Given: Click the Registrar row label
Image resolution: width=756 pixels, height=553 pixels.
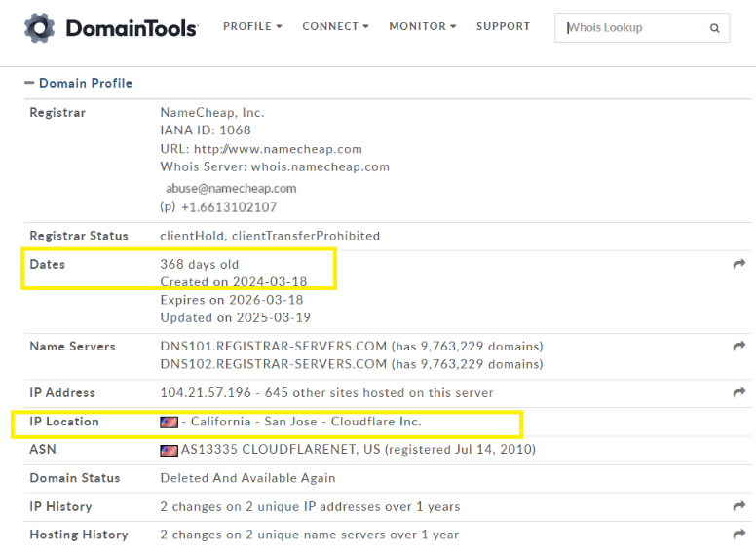Looking at the screenshot, I should 57,113.
